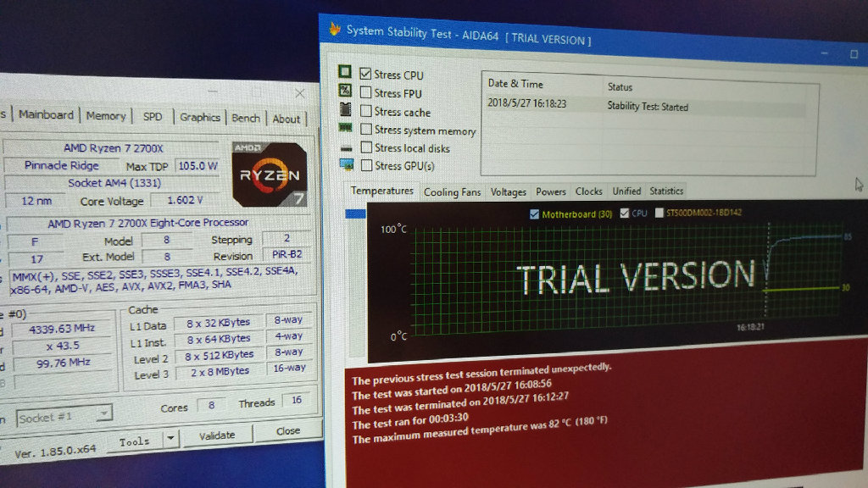The width and height of the screenshot is (868, 488).
Task: Click the Validate button in CPU-Z
Action: pos(217,435)
